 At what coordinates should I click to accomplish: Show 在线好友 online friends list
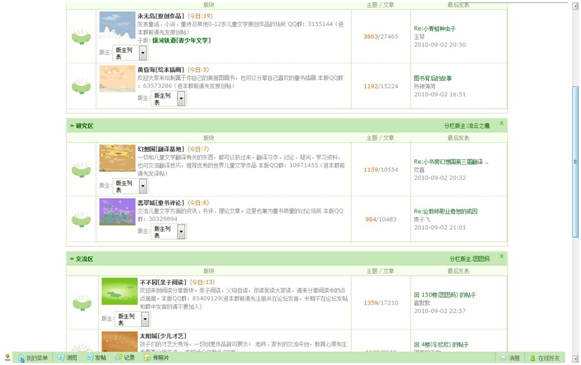tap(545, 358)
